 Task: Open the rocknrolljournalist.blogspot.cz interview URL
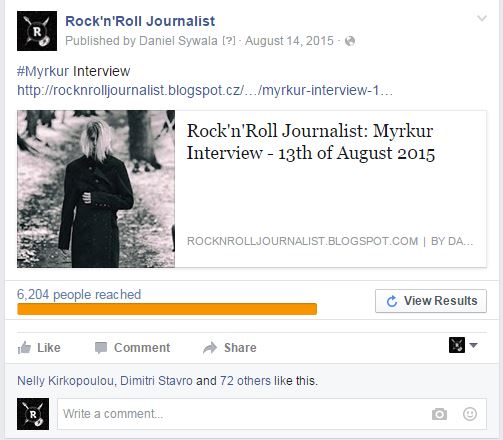[x=205, y=90]
